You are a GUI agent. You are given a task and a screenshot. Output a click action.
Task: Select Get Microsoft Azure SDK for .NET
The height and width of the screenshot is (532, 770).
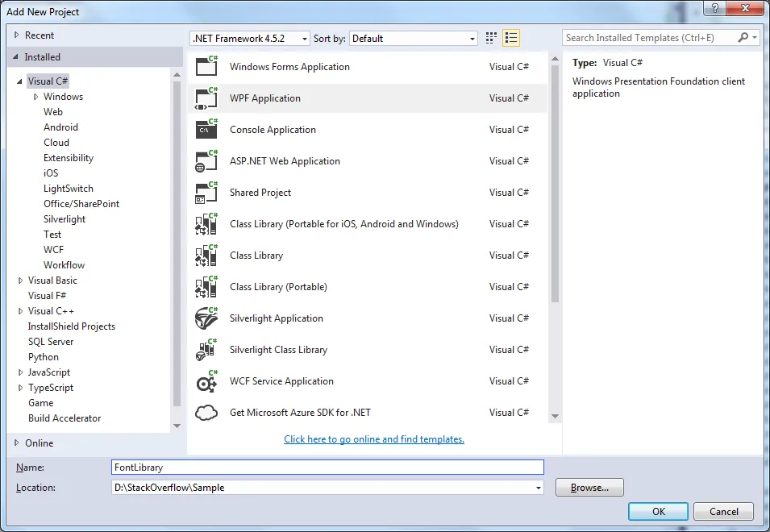300,412
